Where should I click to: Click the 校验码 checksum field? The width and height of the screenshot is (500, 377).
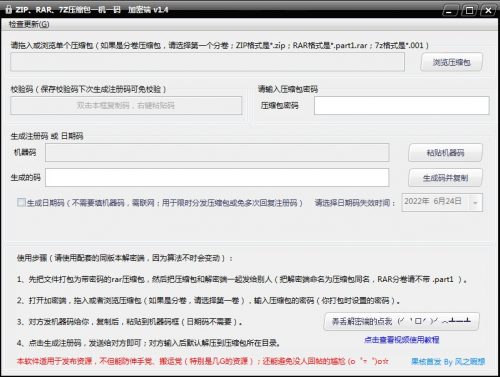[126, 106]
